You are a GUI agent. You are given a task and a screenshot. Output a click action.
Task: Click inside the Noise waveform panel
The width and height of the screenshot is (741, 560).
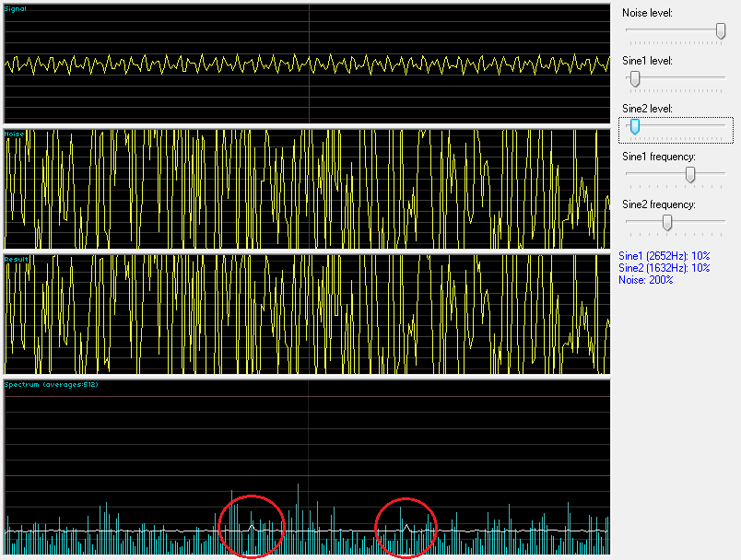point(307,189)
